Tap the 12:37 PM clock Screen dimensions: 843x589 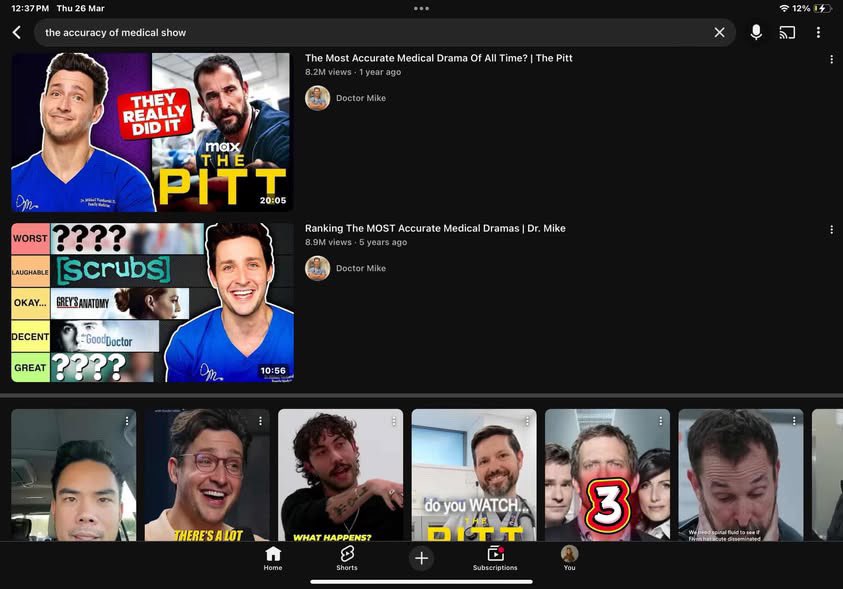[x=30, y=9]
